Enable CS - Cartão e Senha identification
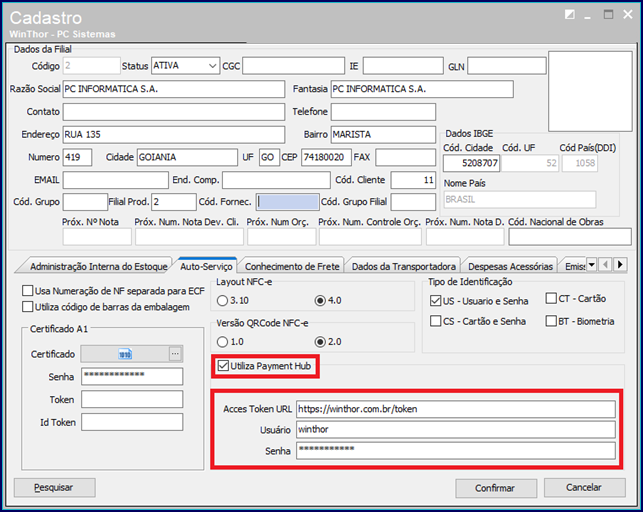The height and width of the screenshot is (512, 643). click(435, 321)
